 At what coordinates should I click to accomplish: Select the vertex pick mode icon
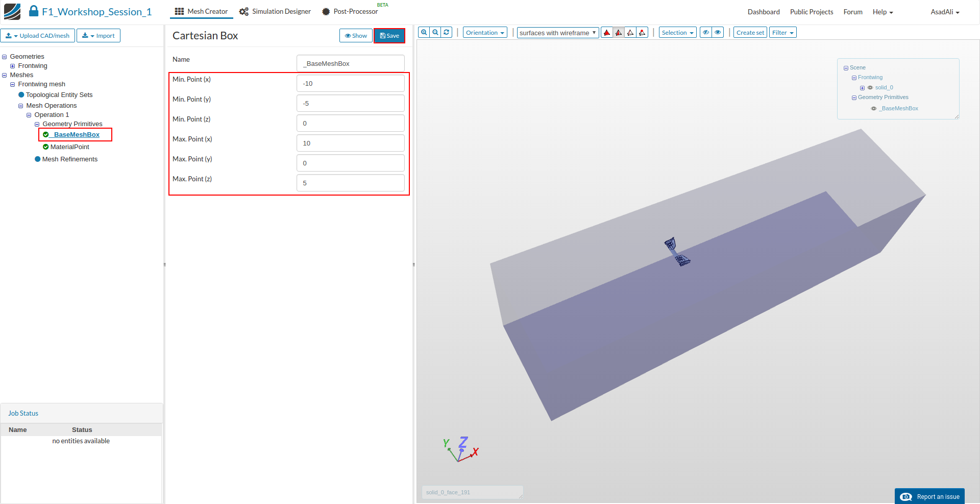tap(642, 33)
